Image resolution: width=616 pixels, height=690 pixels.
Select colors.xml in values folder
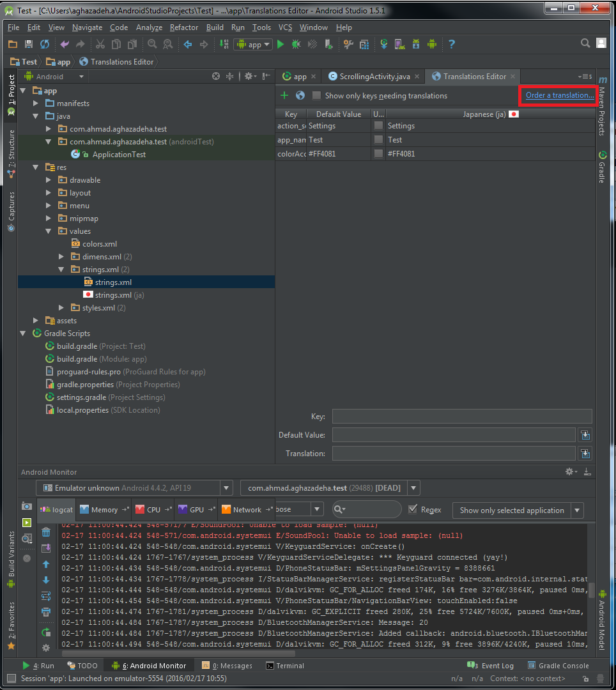pyautogui.click(x=94, y=244)
